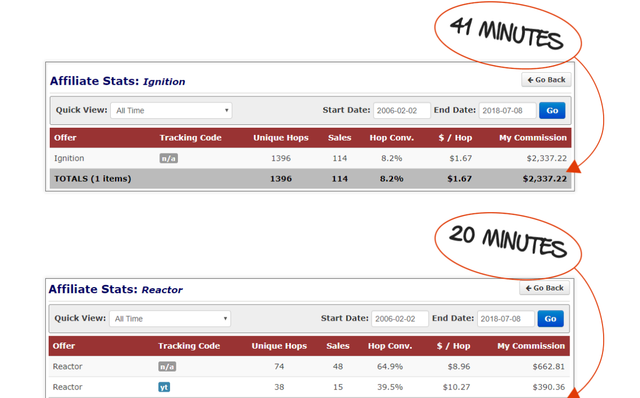640x398 pixels.
Task: Click the $10.27 per hop value
Action: point(456,387)
